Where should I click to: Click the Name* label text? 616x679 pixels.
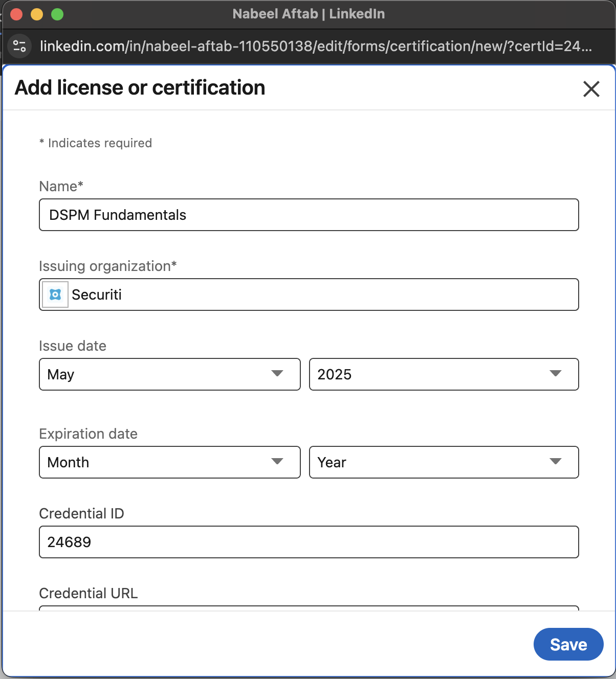pyautogui.click(x=61, y=186)
